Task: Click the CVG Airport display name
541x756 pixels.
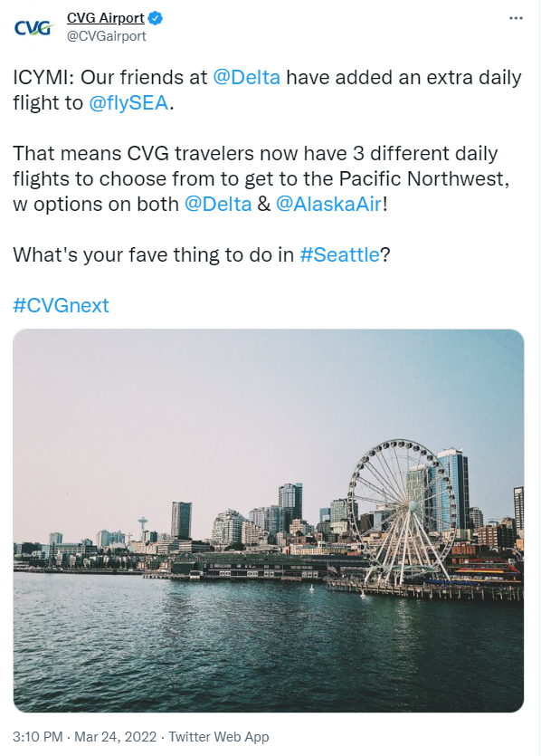Action: [106, 18]
